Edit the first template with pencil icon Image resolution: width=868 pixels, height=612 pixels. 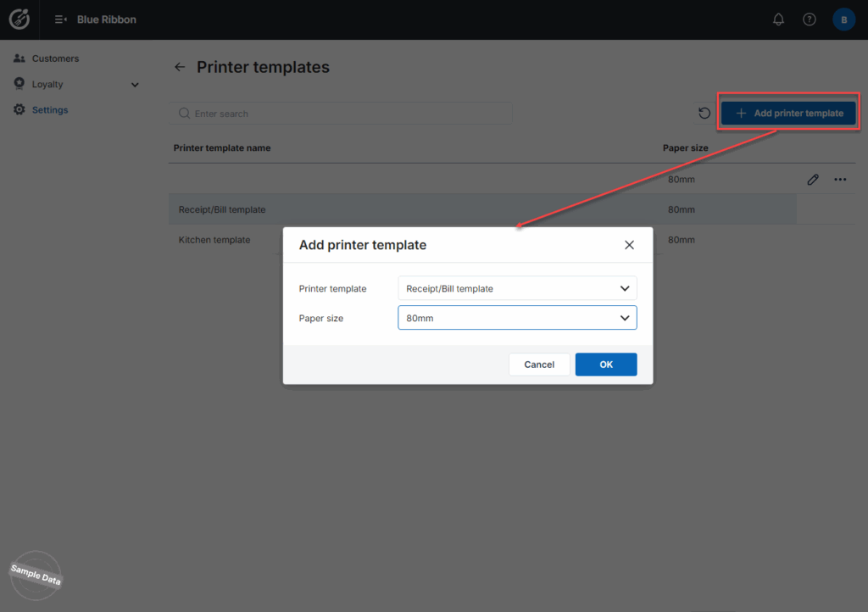coord(813,180)
